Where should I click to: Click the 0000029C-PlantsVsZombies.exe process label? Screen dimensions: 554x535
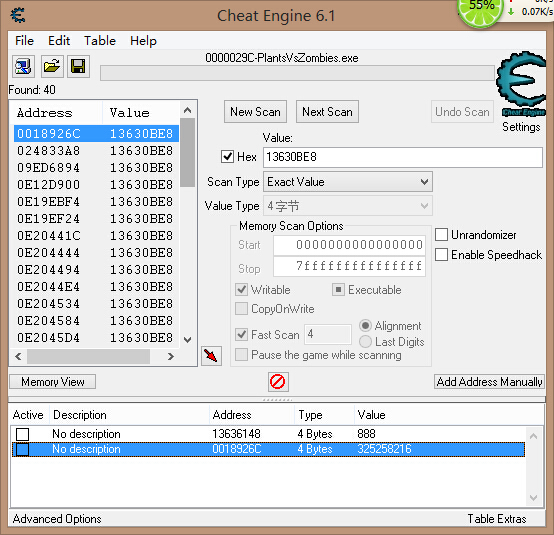tap(282, 58)
